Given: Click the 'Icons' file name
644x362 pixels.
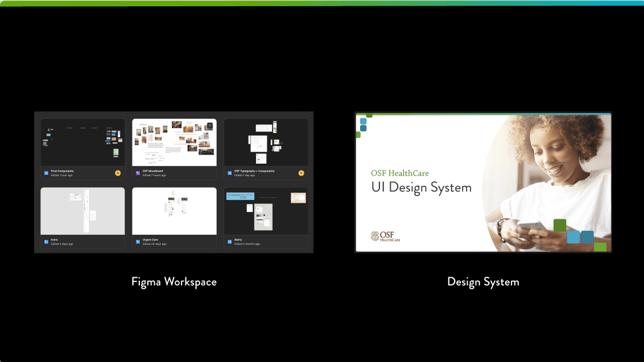Looking at the screenshot, I should [54, 240].
